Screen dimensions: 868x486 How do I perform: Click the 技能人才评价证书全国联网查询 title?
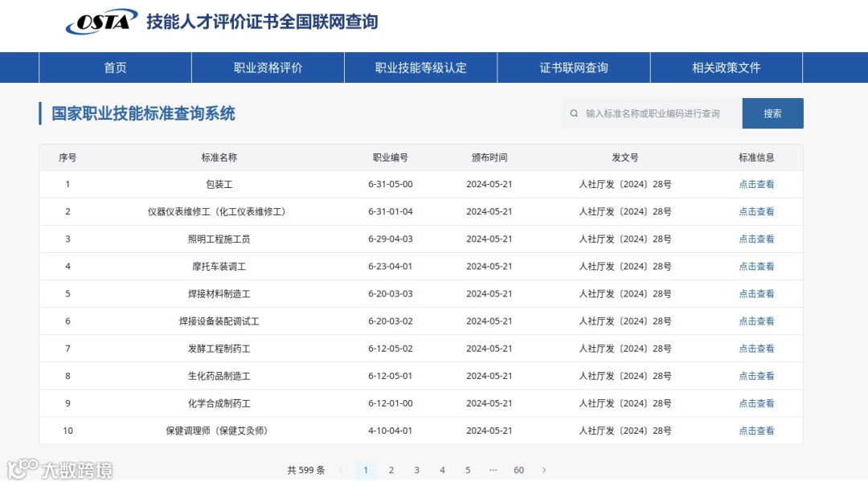[x=262, y=22]
